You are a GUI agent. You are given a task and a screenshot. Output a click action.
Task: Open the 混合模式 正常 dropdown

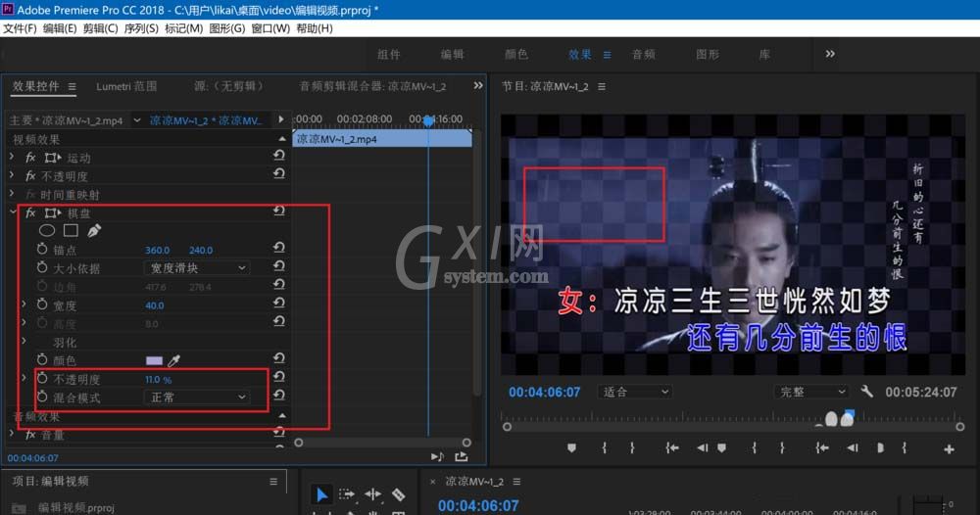pyautogui.click(x=197, y=397)
